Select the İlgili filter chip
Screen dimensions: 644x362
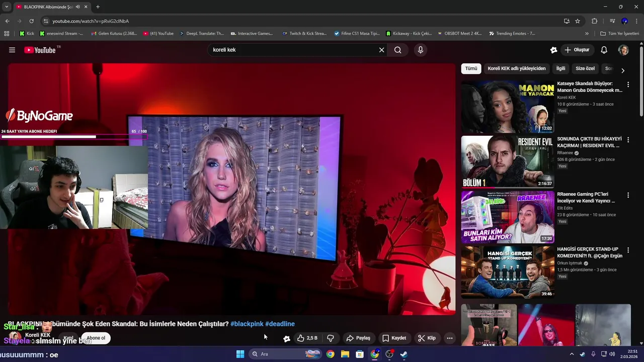[x=560, y=68]
